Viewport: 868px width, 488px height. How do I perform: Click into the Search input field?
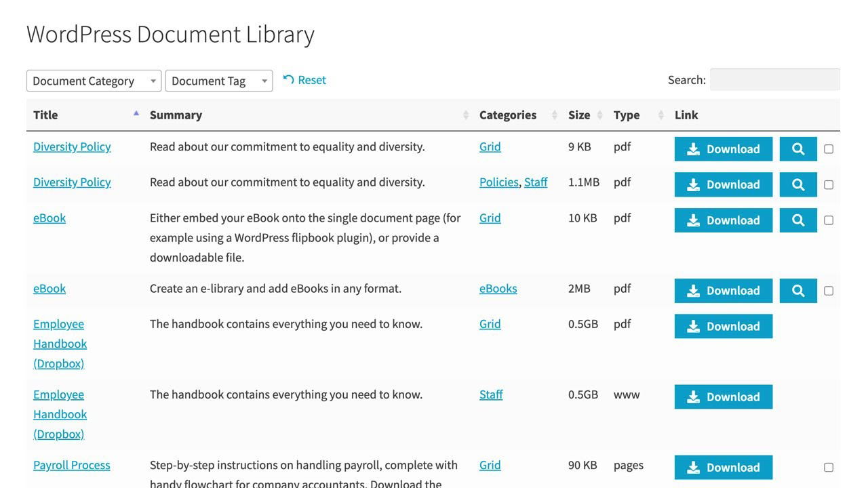pos(774,79)
